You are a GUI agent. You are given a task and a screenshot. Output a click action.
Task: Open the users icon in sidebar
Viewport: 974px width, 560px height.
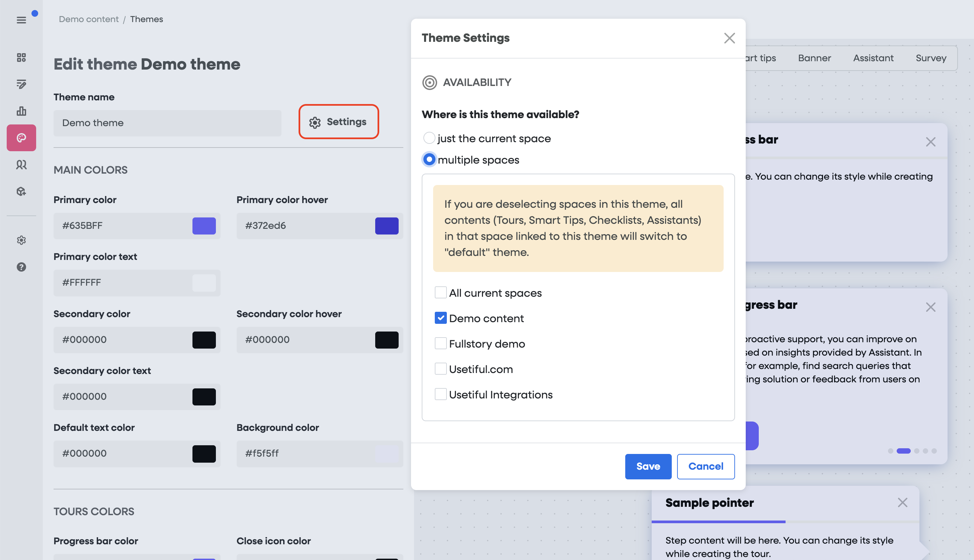click(21, 165)
